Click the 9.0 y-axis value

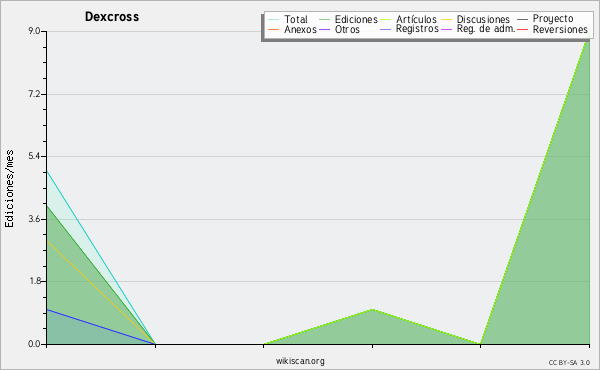pos(34,31)
